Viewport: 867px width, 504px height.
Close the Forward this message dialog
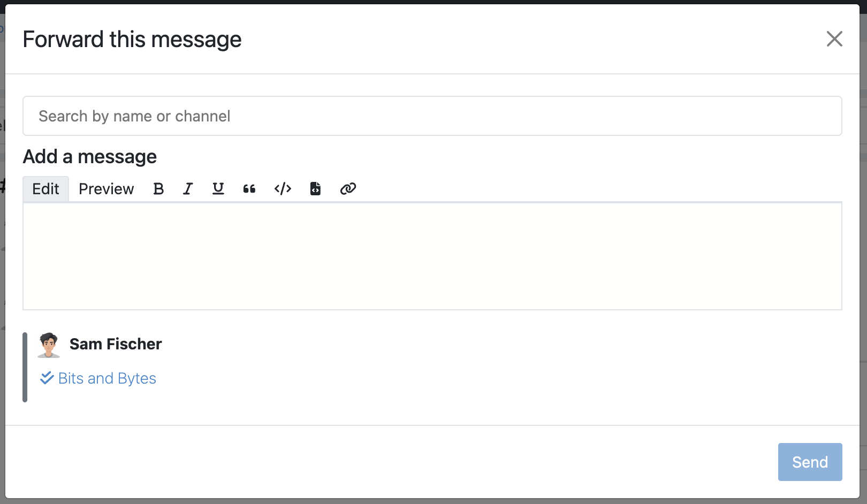coord(834,39)
